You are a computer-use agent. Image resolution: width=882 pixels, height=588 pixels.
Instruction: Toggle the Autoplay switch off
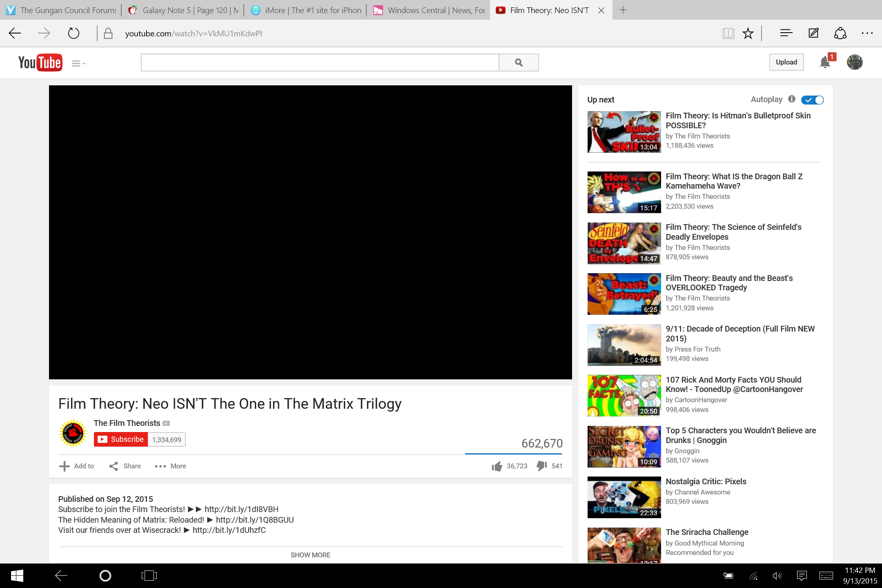(x=812, y=100)
